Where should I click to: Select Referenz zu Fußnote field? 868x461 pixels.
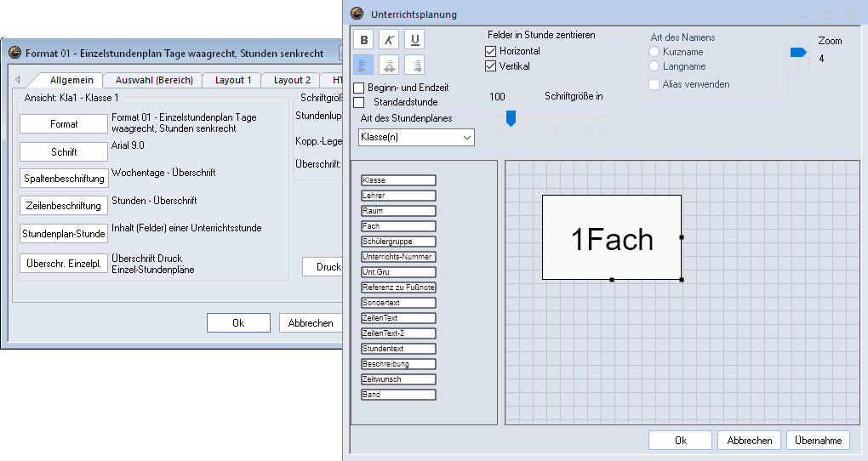(398, 287)
